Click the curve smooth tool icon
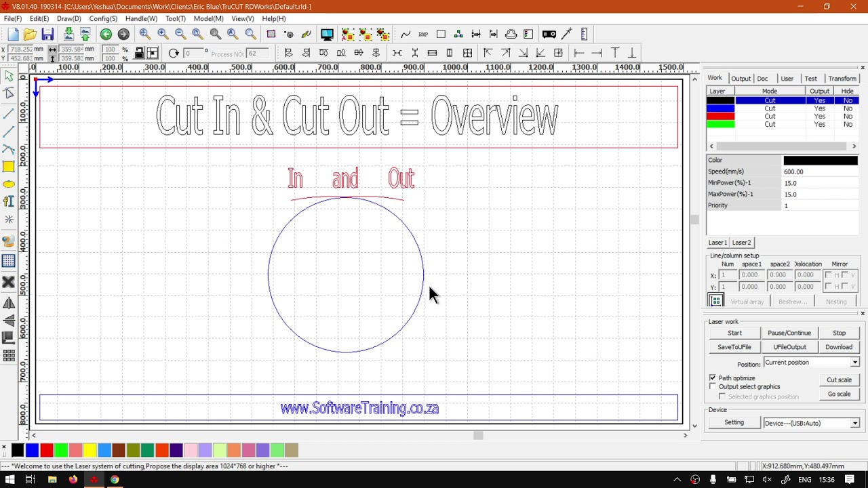The height and width of the screenshot is (488, 868). [406, 35]
